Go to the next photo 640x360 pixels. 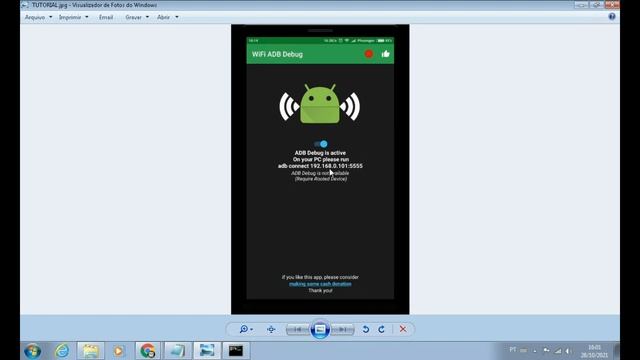point(342,329)
